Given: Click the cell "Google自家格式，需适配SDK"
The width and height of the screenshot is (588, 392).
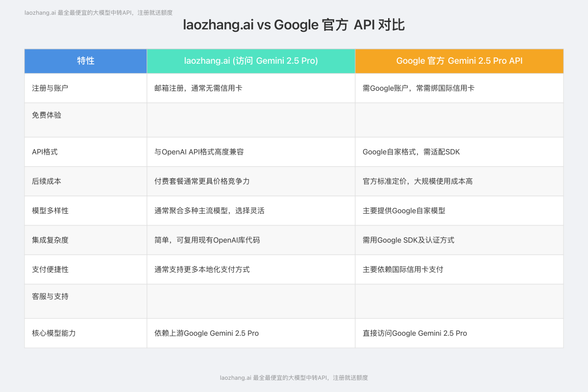Looking at the screenshot, I should pos(459,152).
